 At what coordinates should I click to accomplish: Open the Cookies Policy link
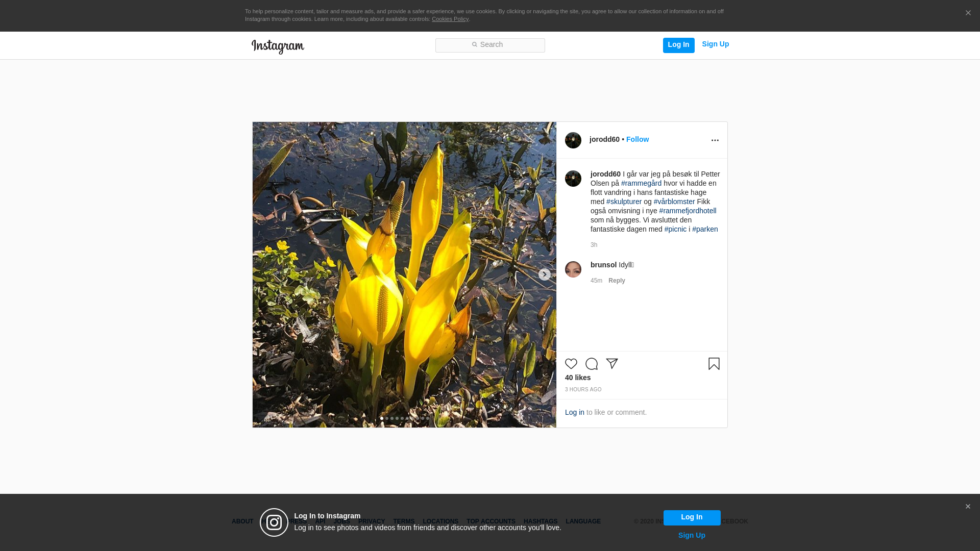(x=450, y=19)
